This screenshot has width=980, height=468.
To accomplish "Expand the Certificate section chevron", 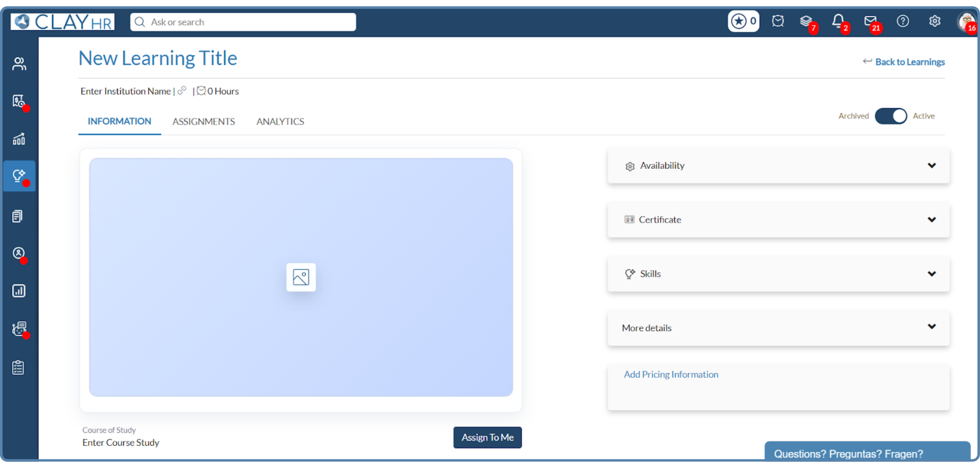I will tap(932, 219).
